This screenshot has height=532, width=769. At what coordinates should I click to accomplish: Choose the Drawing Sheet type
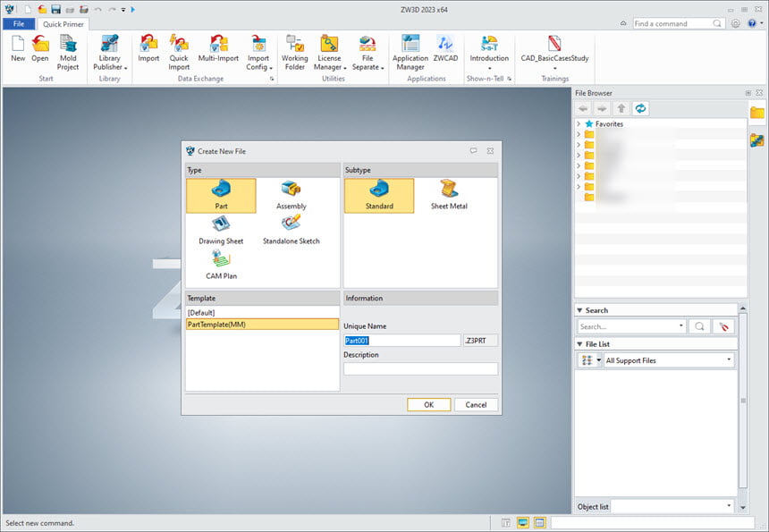point(221,231)
